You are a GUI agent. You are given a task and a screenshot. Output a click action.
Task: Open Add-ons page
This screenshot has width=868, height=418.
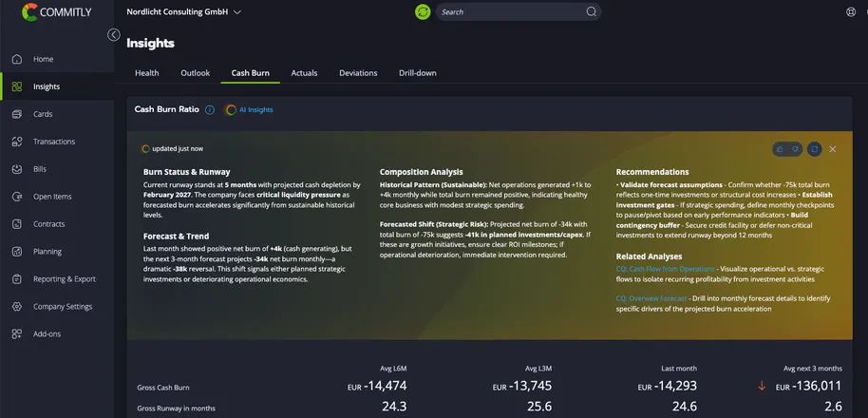(47, 333)
